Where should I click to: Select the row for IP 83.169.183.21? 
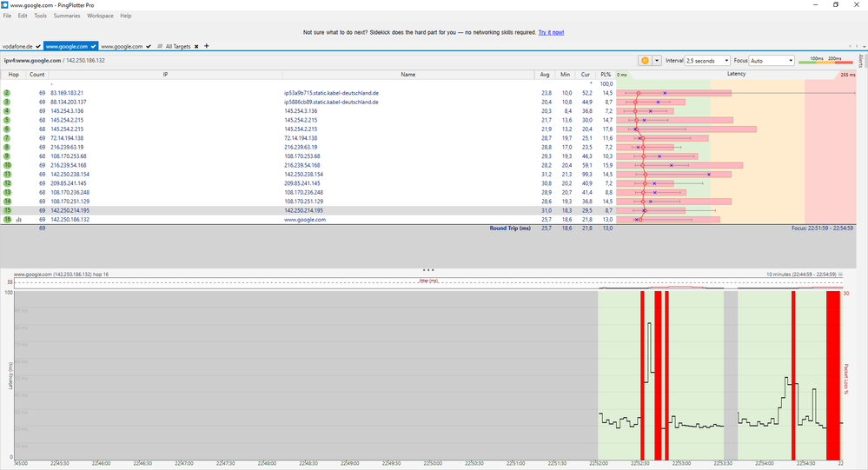point(427,93)
